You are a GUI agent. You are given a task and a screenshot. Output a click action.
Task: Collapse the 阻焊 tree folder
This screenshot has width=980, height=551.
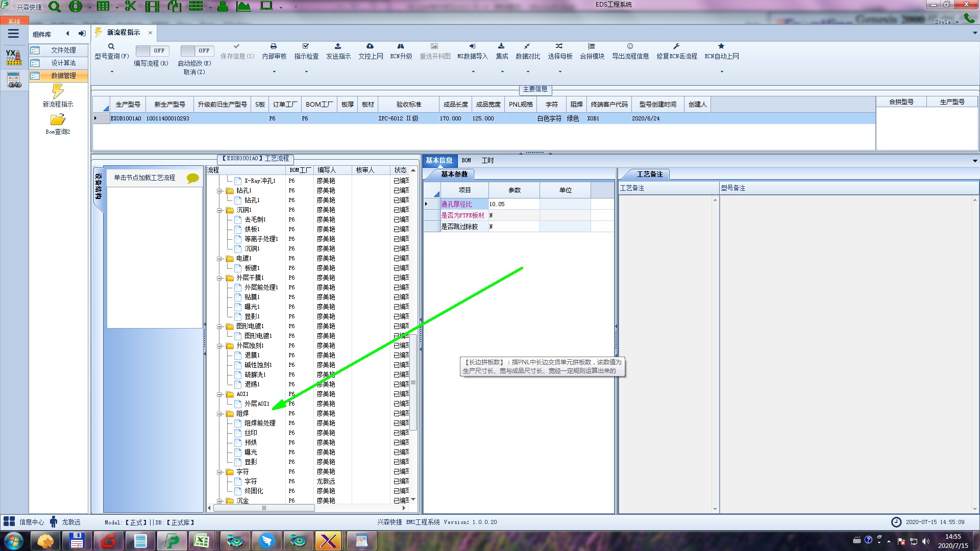[x=219, y=414]
